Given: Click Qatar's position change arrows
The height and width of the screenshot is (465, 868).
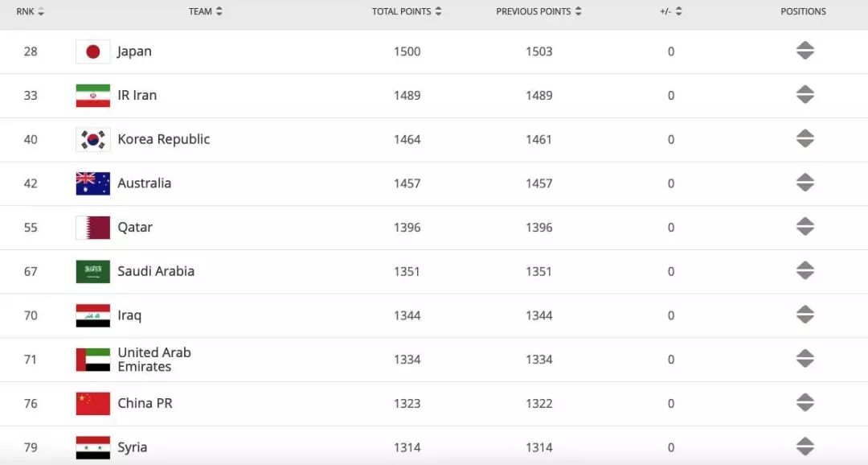Looking at the screenshot, I should [805, 227].
